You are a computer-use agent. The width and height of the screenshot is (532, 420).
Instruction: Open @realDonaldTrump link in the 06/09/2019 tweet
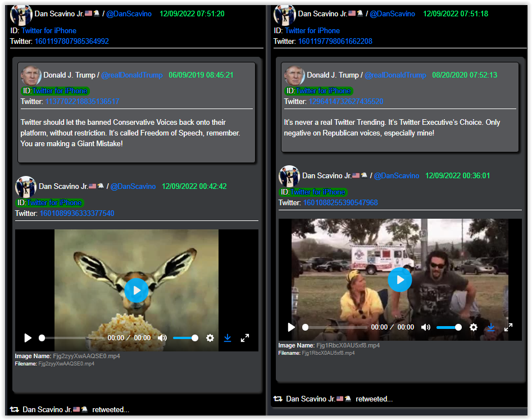click(132, 75)
